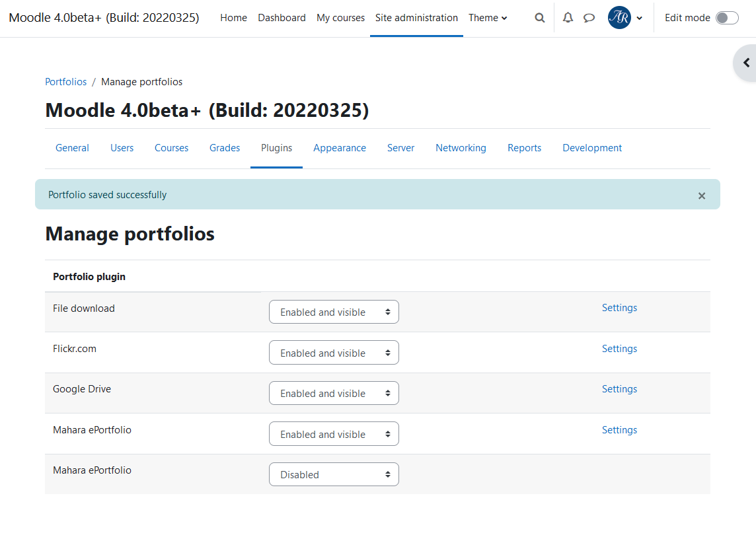Dismiss the Portfolio saved successfully notification
Image resolution: width=756 pixels, height=541 pixels.
click(702, 196)
